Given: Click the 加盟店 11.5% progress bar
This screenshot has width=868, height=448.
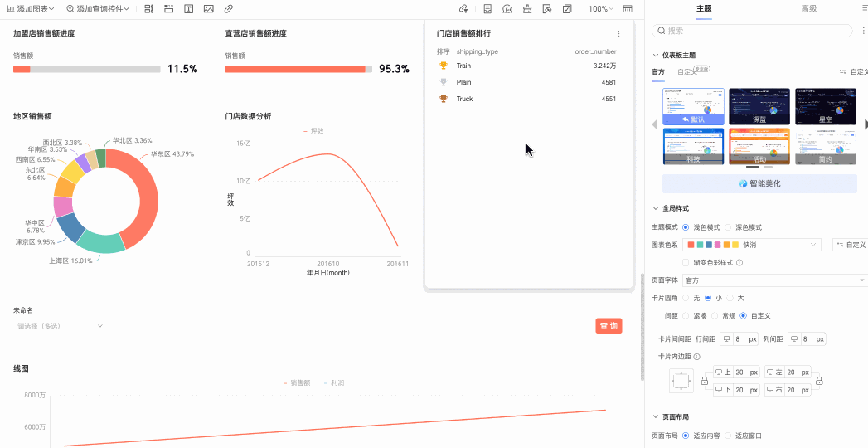Looking at the screenshot, I should (x=87, y=69).
